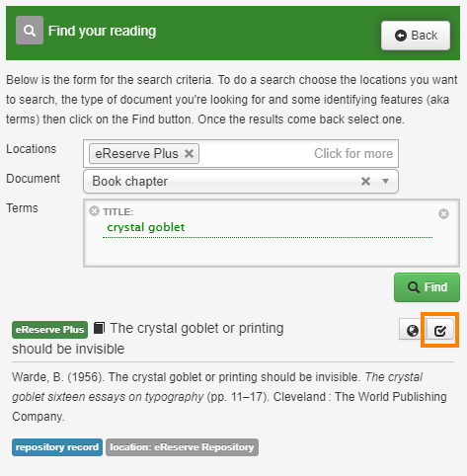Viewport: 467px width, 476px height.
Task: Edit the crystal goblet title term
Action: click(x=146, y=227)
